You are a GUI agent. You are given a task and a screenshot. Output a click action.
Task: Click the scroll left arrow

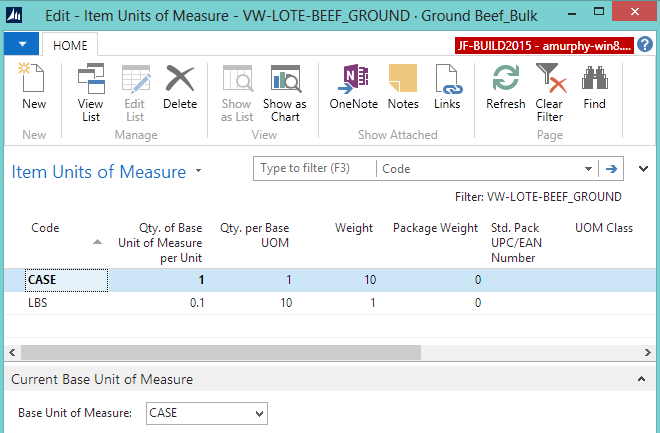(12, 353)
